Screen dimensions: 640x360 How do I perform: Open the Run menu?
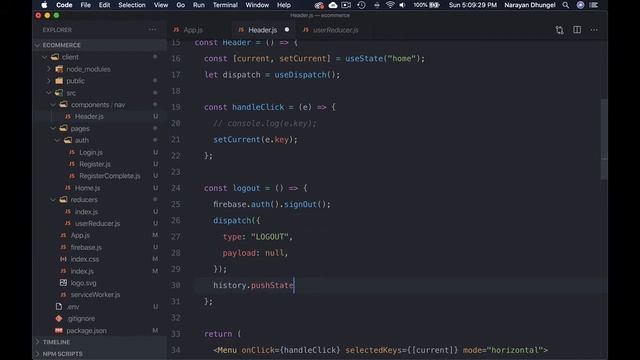coord(199,5)
